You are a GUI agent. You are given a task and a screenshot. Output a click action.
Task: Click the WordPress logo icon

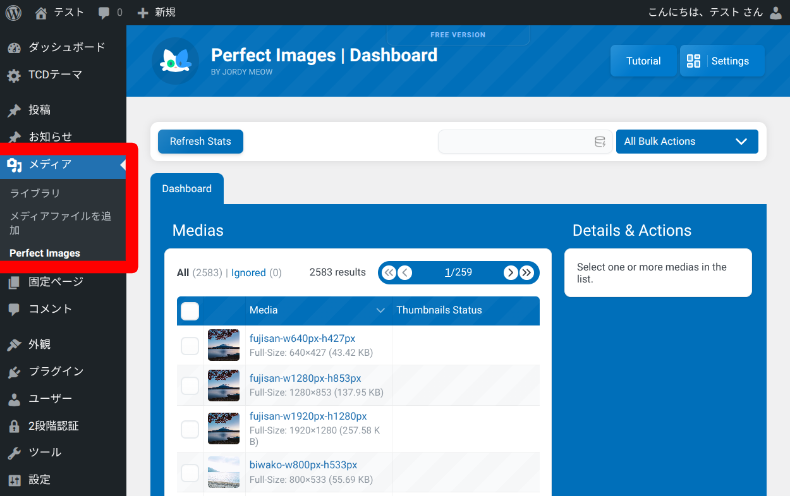click(14, 13)
